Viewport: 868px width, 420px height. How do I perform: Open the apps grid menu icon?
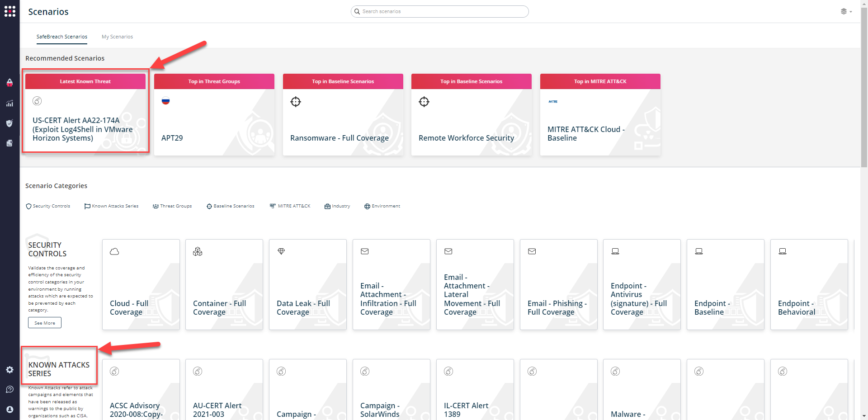pos(9,11)
